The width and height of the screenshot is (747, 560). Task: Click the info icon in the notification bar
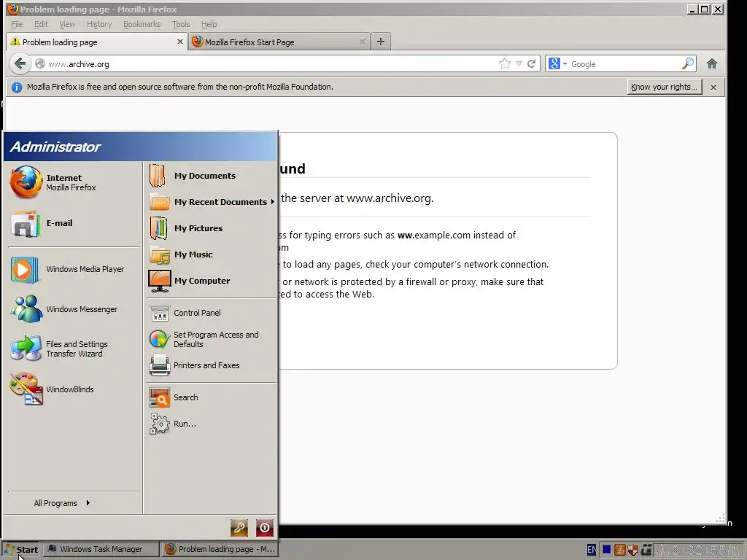[x=17, y=87]
